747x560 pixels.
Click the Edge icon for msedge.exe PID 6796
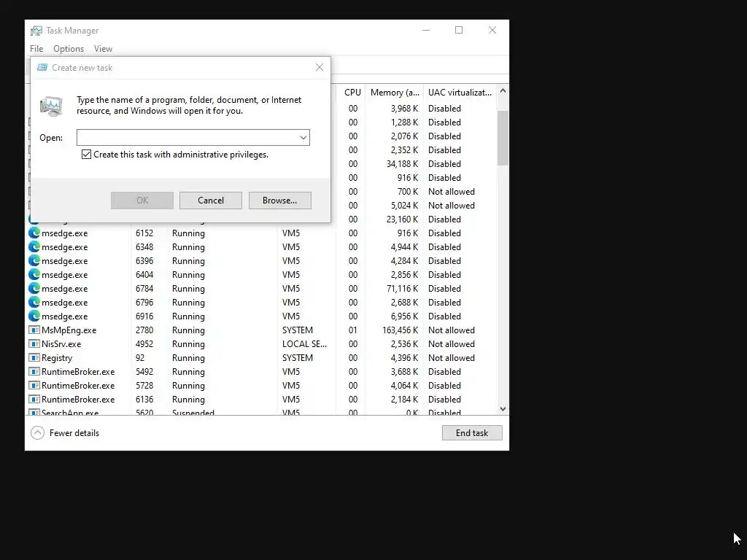(x=34, y=302)
